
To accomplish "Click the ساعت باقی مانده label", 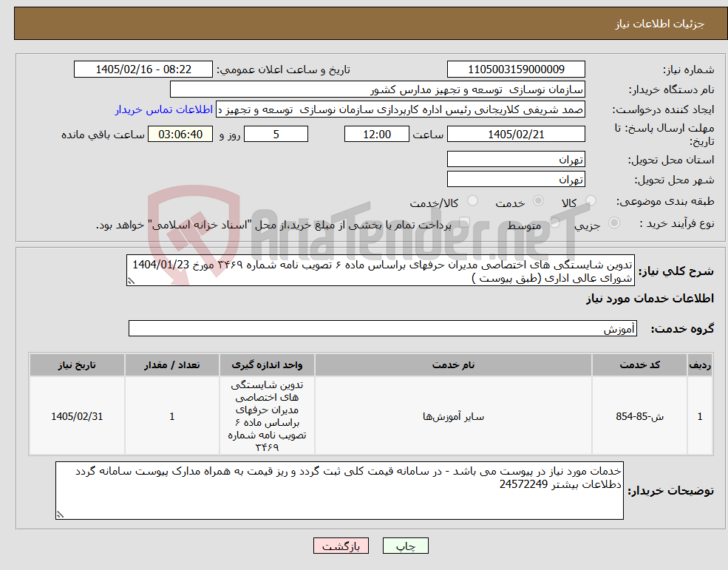I will point(103,135).
